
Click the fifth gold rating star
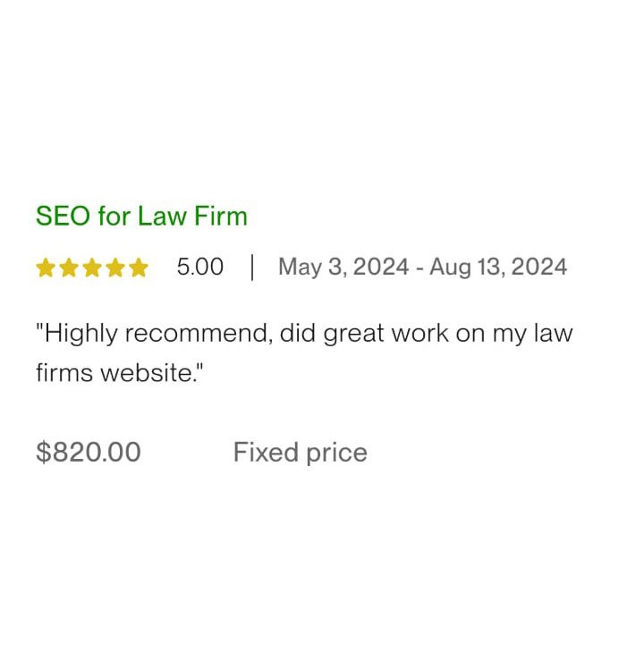[139, 268]
